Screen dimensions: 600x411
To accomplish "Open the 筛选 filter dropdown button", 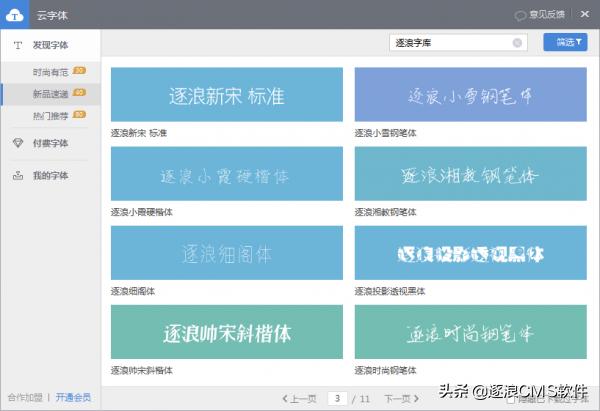I will [x=565, y=42].
